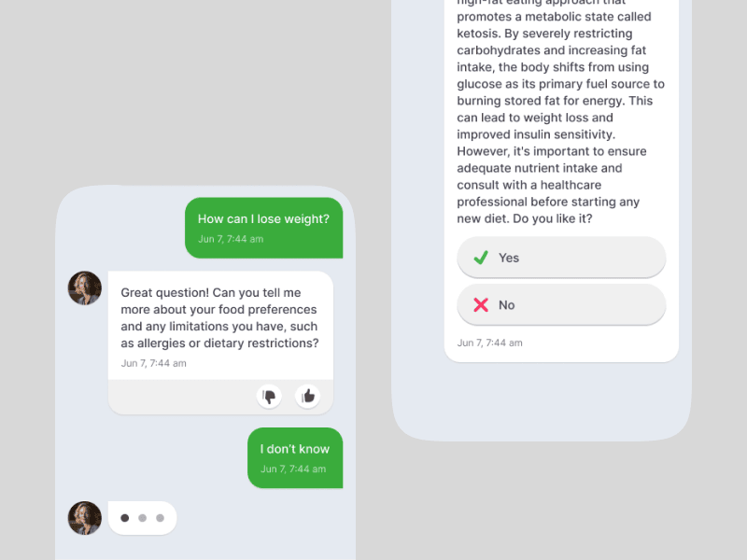Select the green checkmark icon beside Yes
Image resolution: width=747 pixels, height=560 pixels.
pos(481,258)
